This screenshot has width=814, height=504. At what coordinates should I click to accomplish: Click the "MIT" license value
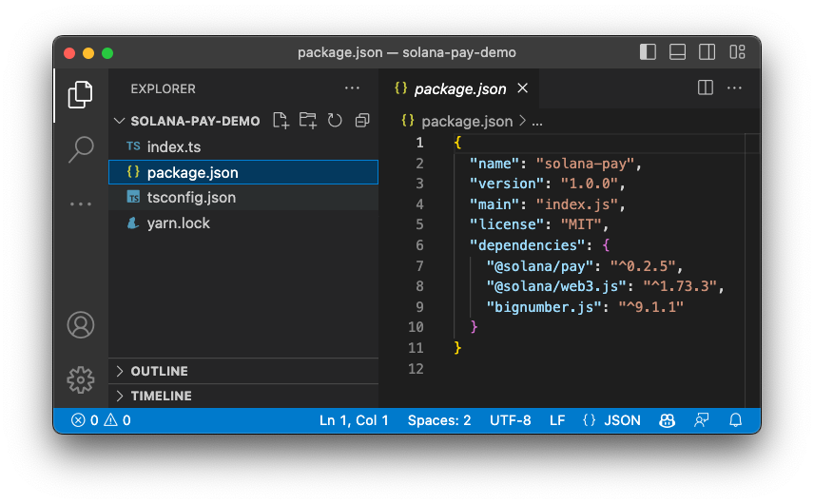click(581, 224)
